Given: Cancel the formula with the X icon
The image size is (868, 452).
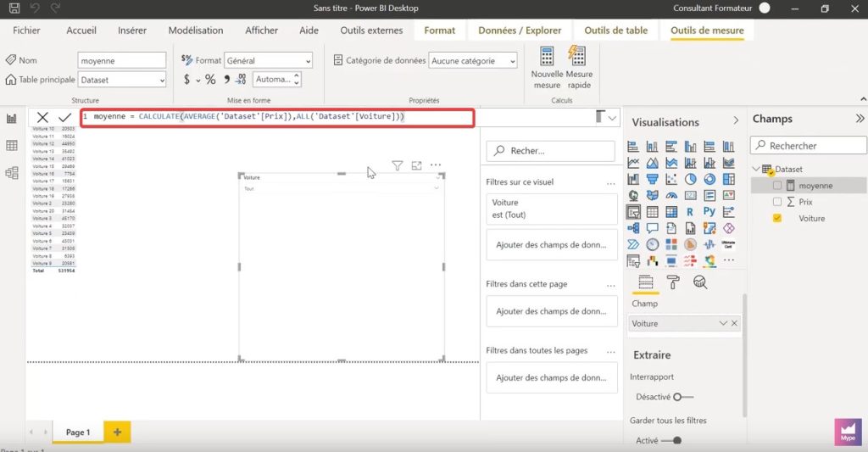Looking at the screenshot, I should (x=42, y=117).
